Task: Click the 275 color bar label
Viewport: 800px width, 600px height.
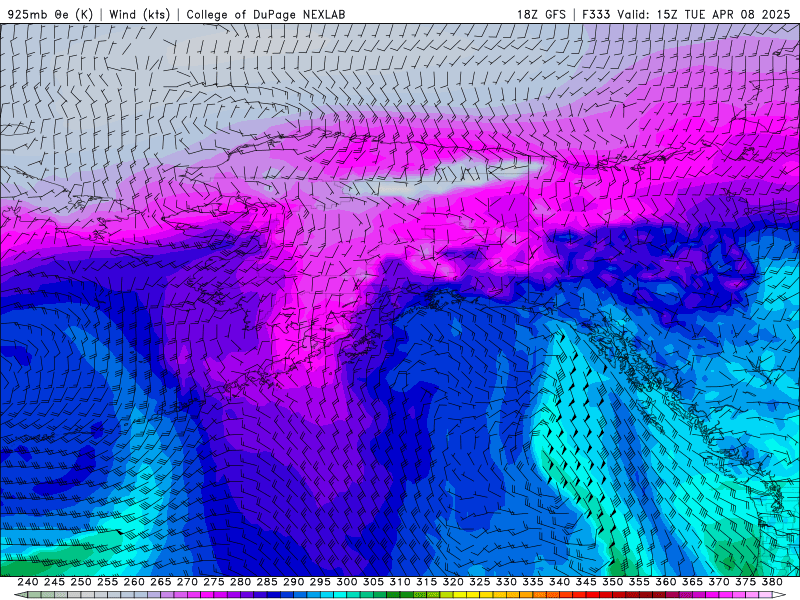Action: click(214, 582)
